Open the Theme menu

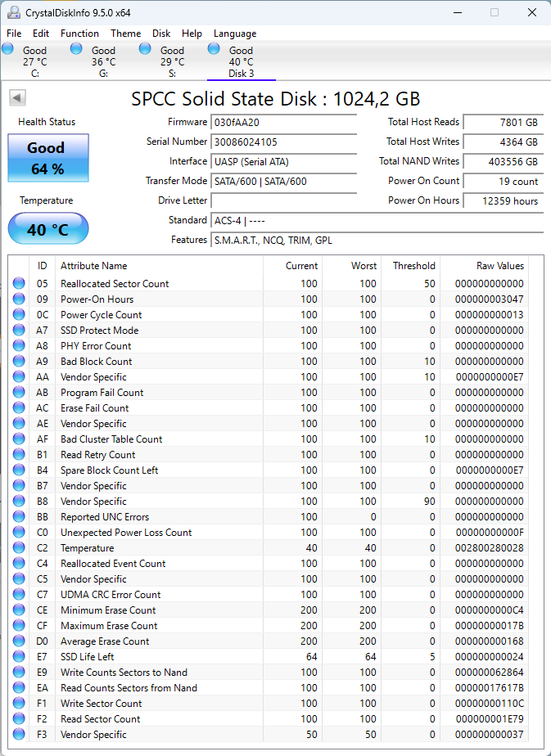coord(125,34)
